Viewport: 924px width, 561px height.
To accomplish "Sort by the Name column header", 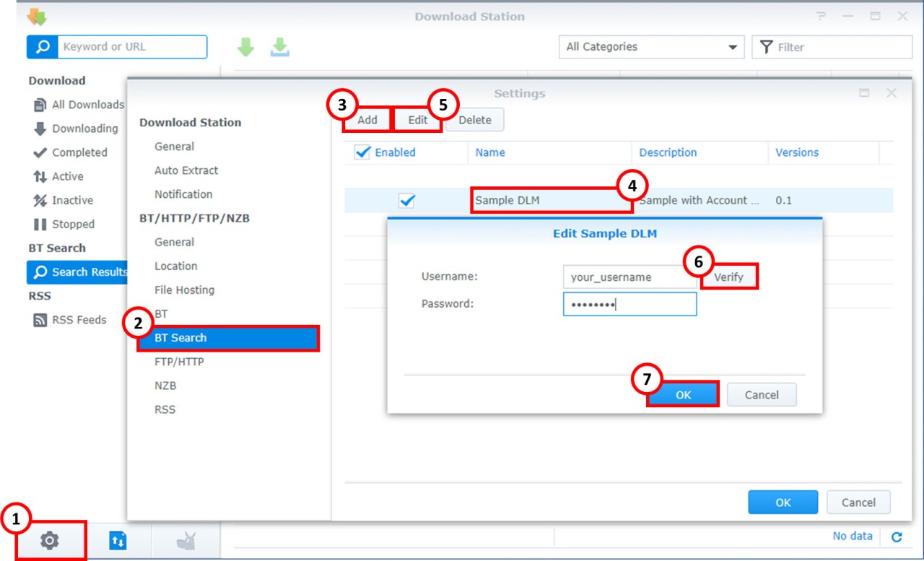I will point(490,152).
